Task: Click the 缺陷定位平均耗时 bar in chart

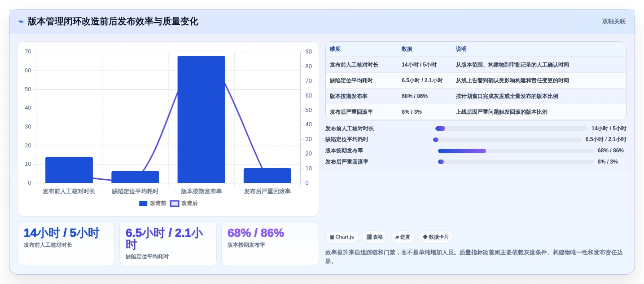Action: coord(135,177)
